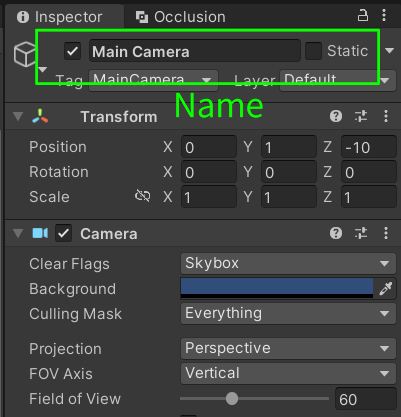
Task: Open the Tag dropdown showing MainCamera
Action: click(x=153, y=80)
